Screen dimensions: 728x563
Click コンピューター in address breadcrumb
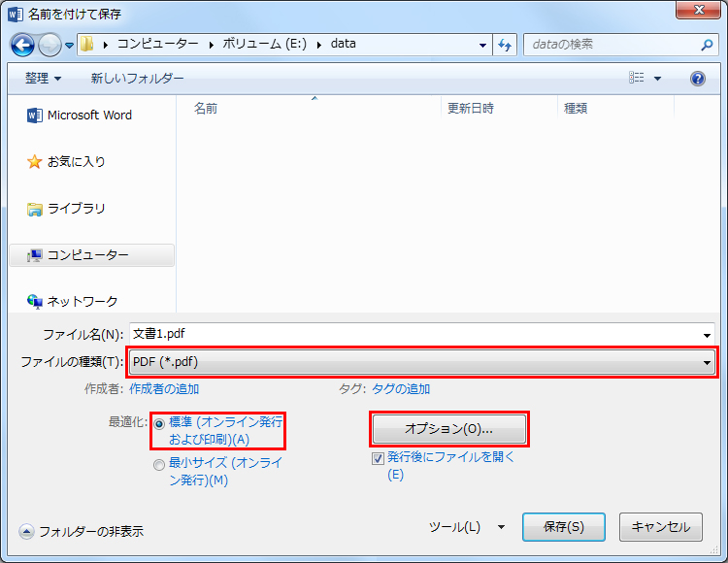coord(158,44)
